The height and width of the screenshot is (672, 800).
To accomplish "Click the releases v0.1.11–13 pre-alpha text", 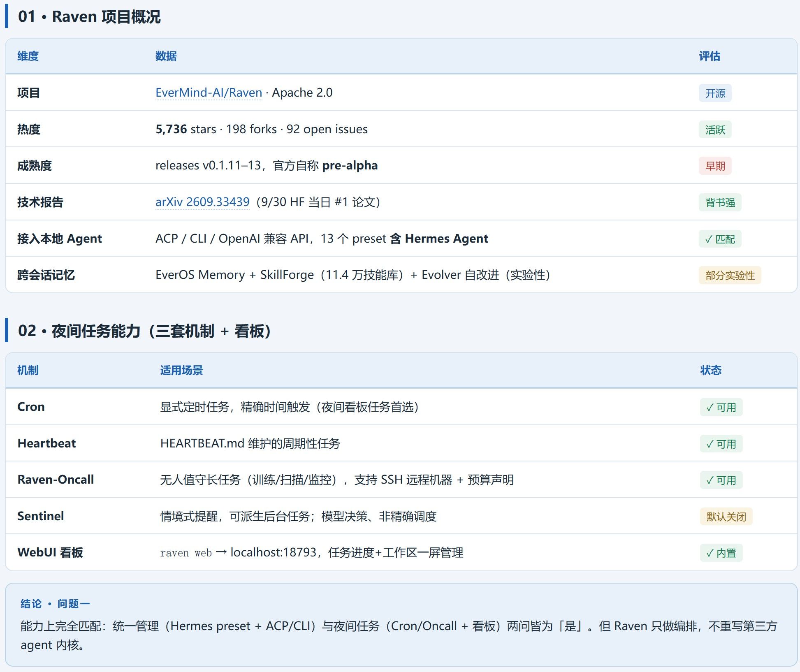I will 267,165.
